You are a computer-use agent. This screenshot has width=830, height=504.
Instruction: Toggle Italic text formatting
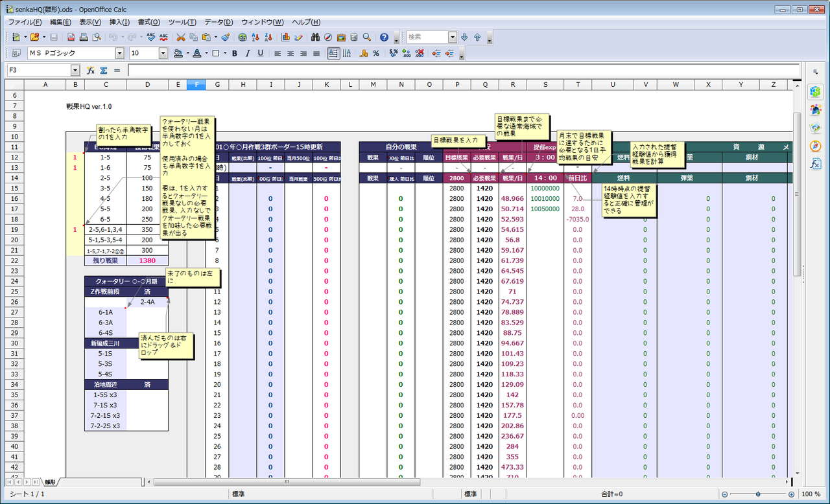pos(248,54)
